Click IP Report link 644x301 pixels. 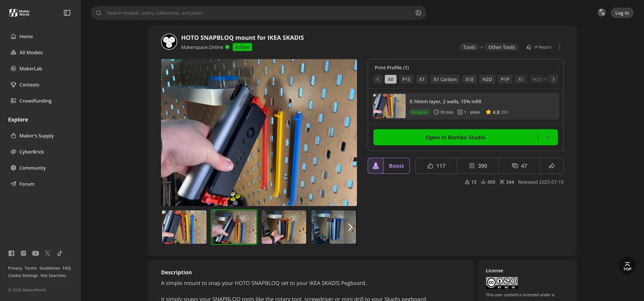pos(539,47)
